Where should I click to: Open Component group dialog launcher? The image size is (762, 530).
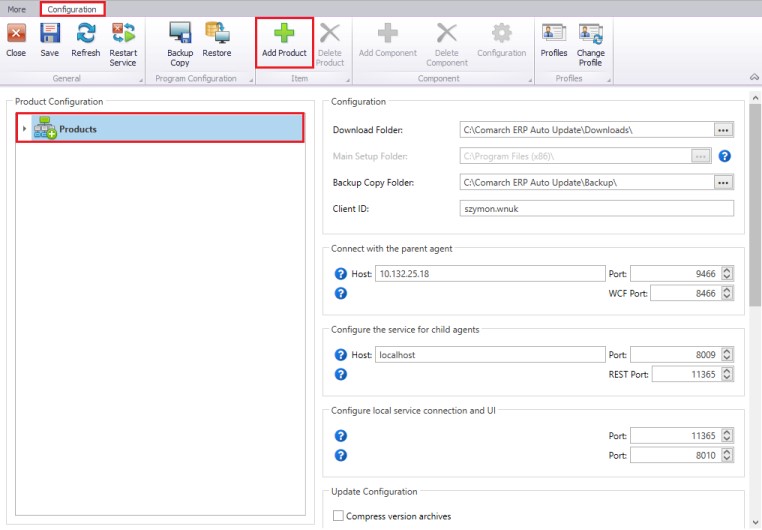[530, 80]
